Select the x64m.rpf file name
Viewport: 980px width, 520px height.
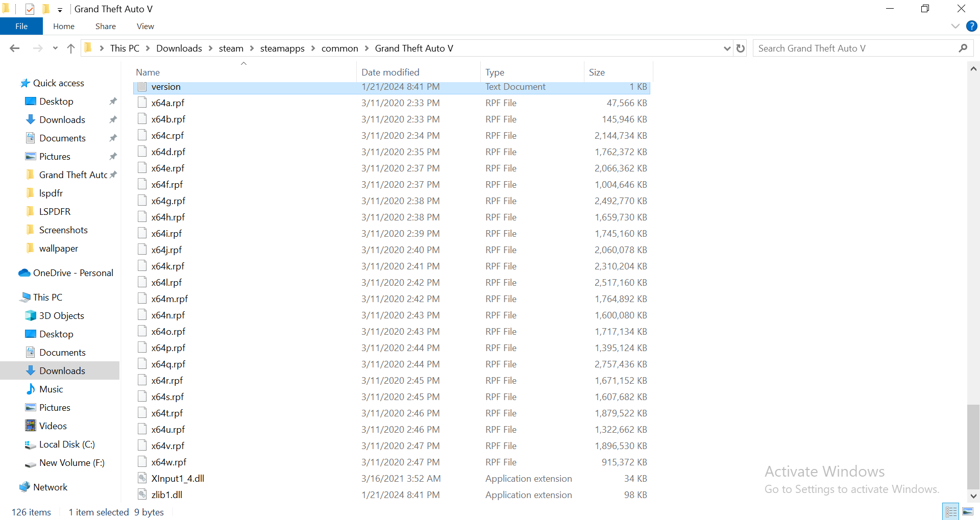pos(169,299)
